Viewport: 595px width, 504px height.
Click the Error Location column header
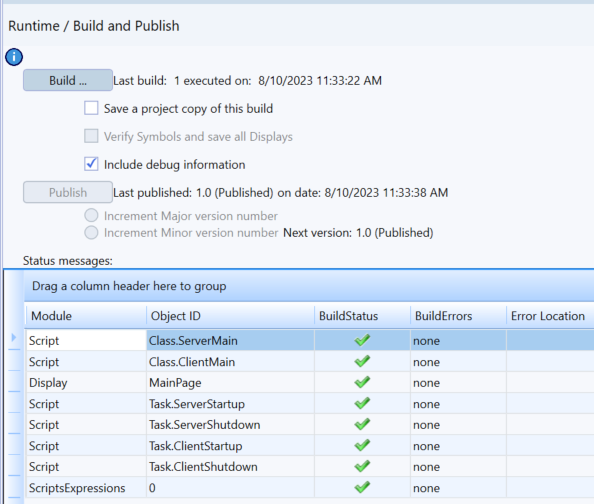550,316
